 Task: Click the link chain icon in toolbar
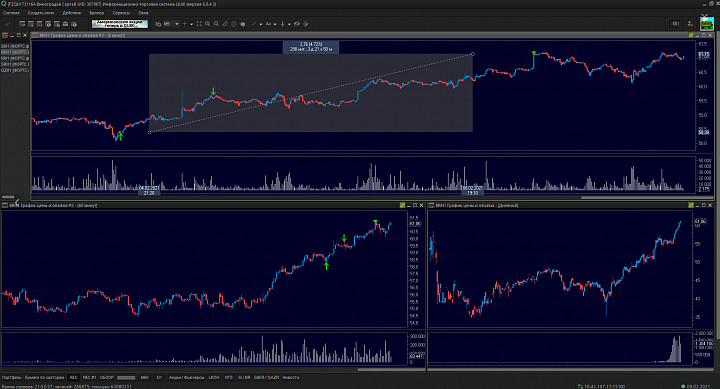[225, 23]
